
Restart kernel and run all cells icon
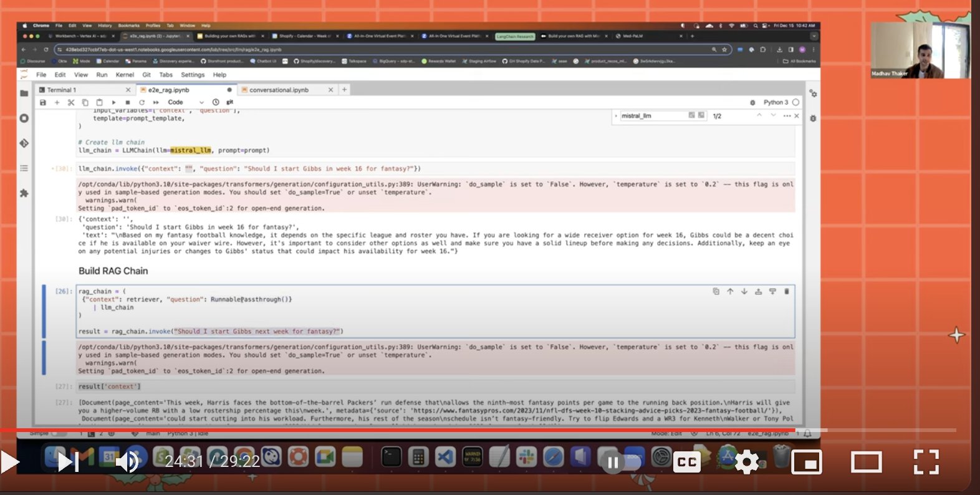coord(156,102)
